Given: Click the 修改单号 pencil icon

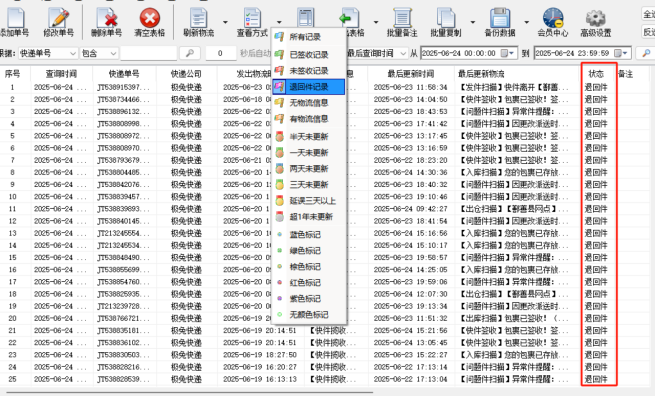Looking at the screenshot, I should 58,19.
